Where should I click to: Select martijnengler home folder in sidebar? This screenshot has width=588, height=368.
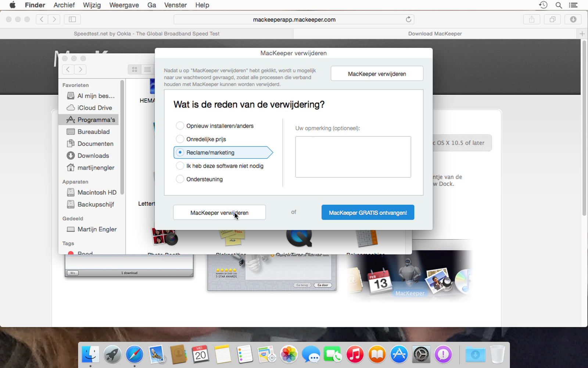[89, 167]
